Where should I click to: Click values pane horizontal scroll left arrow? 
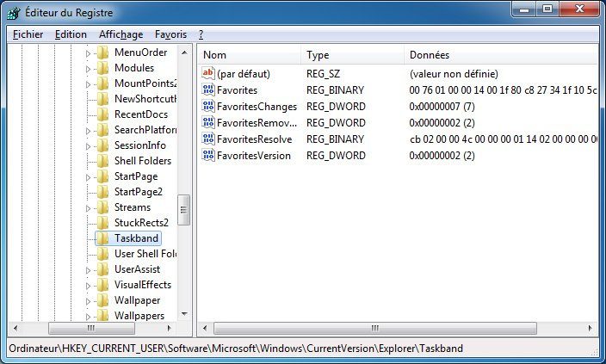coord(205,328)
